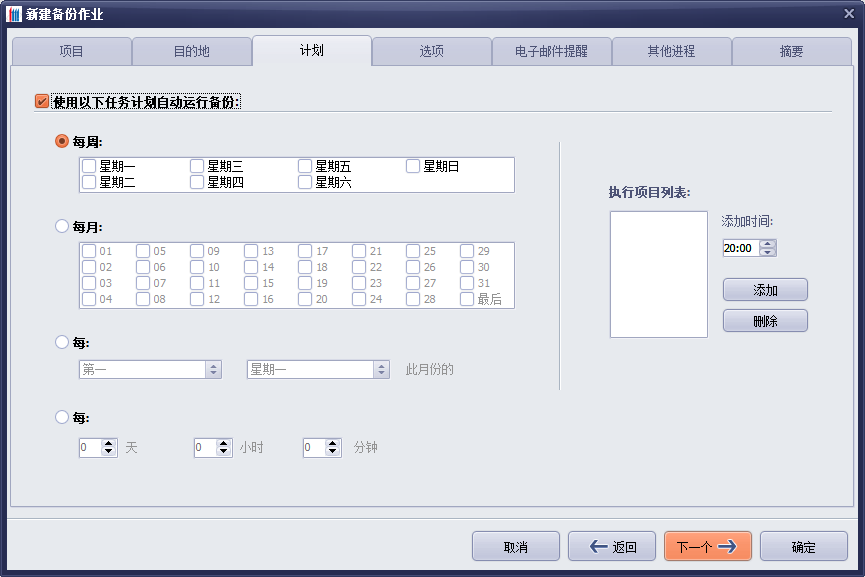
Task: Click the 小时 hours number field
Action: coord(205,447)
